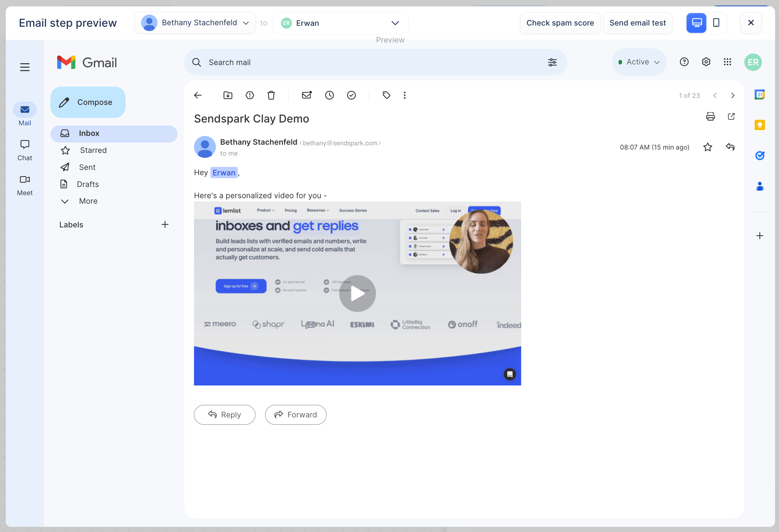The image size is (779, 532).
Task: Click the ER account avatar in Gmail
Action: [x=753, y=62]
